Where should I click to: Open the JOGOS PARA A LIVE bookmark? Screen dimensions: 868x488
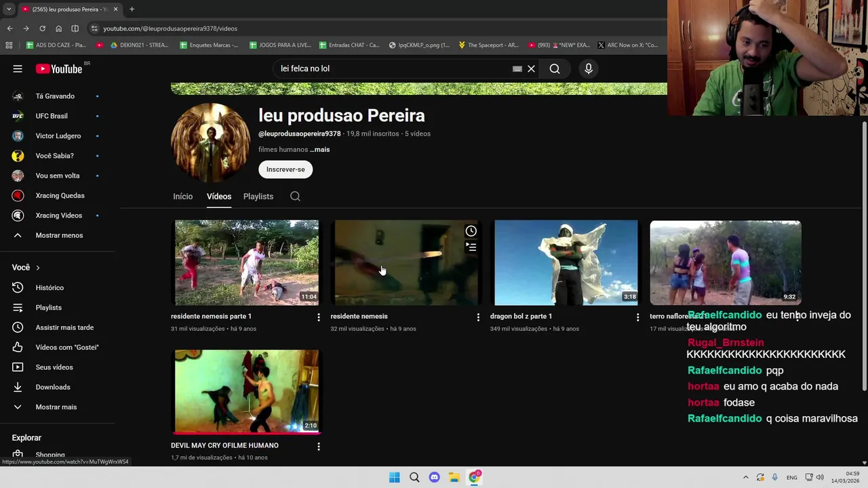pos(280,45)
